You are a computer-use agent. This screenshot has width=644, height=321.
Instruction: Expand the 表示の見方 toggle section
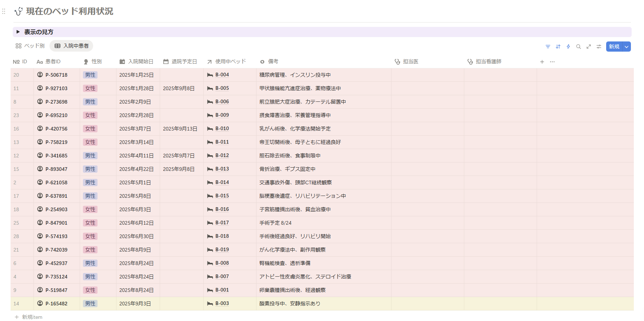(18, 32)
